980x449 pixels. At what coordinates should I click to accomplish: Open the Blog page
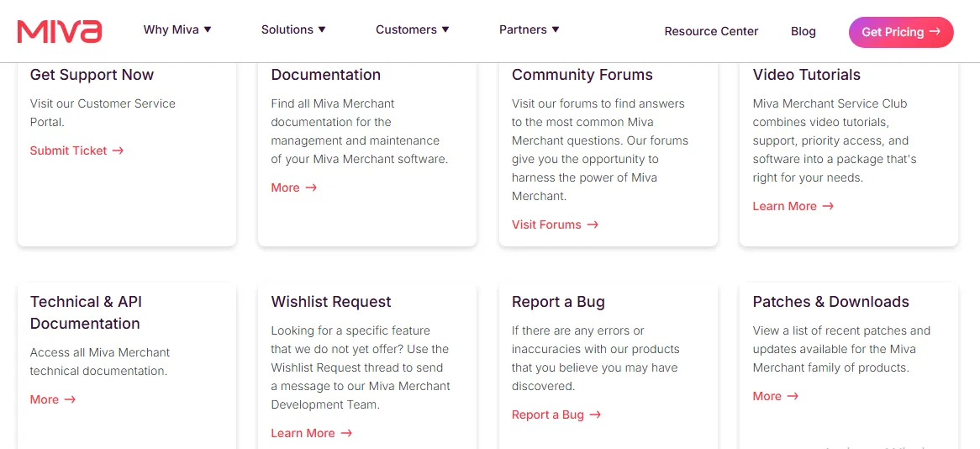[803, 31]
